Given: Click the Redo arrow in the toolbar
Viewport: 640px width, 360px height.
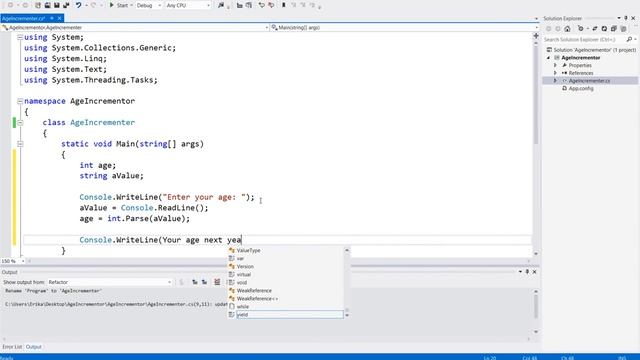Looking at the screenshot, I should coord(93,5).
